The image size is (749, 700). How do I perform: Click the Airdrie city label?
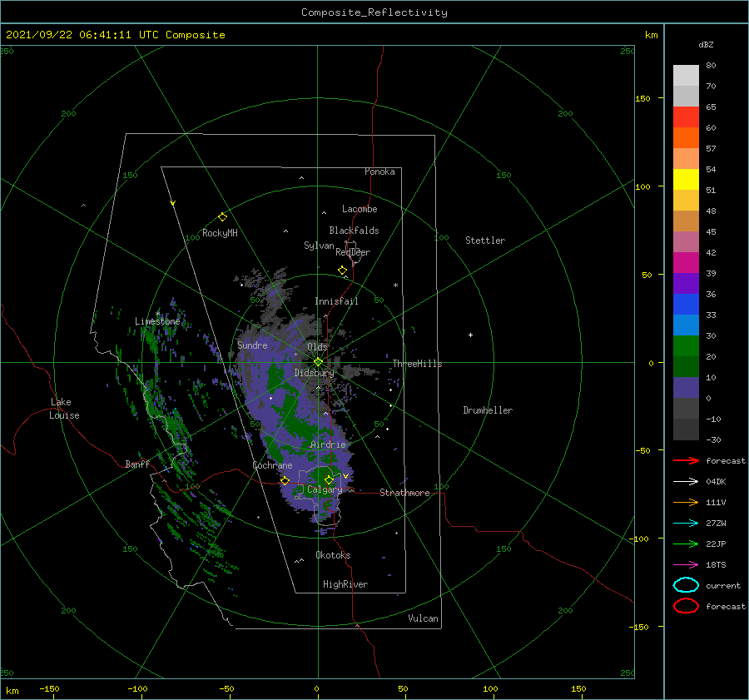328,444
